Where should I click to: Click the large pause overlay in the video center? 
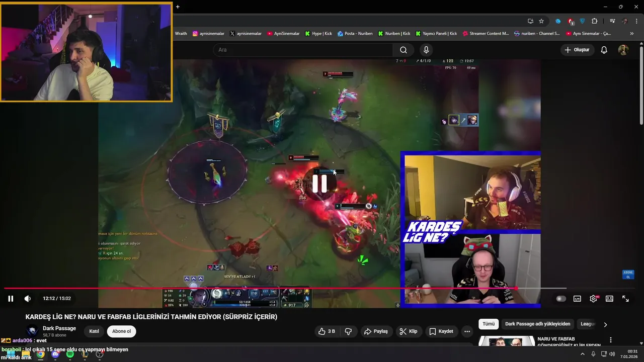tap(320, 184)
